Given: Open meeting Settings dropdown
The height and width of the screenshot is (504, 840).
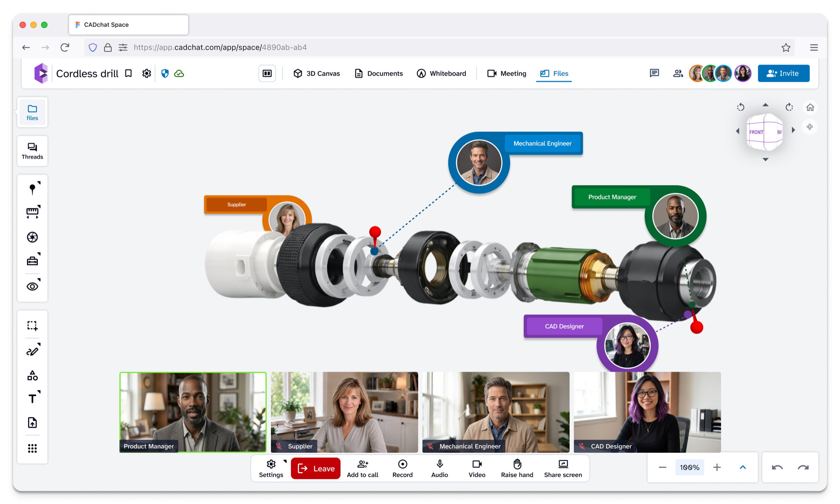Looking at the screenshot, I should tap(271, 469).
